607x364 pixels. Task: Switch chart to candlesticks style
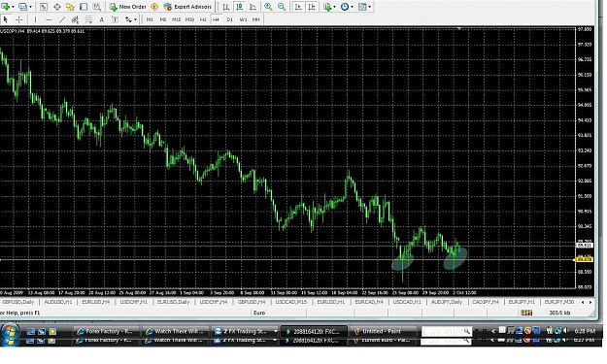tap(240, 7)
